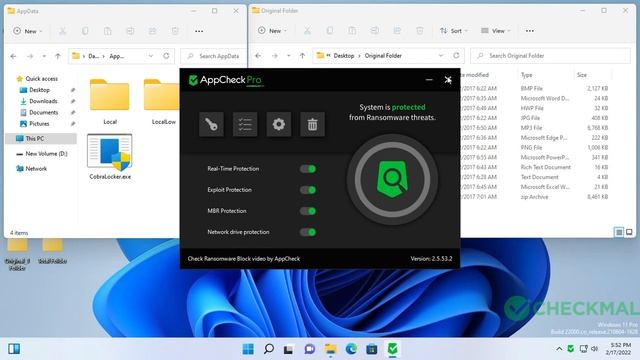Open AppCheck settings gear icon
640x360 pixels.
[279, 124]
